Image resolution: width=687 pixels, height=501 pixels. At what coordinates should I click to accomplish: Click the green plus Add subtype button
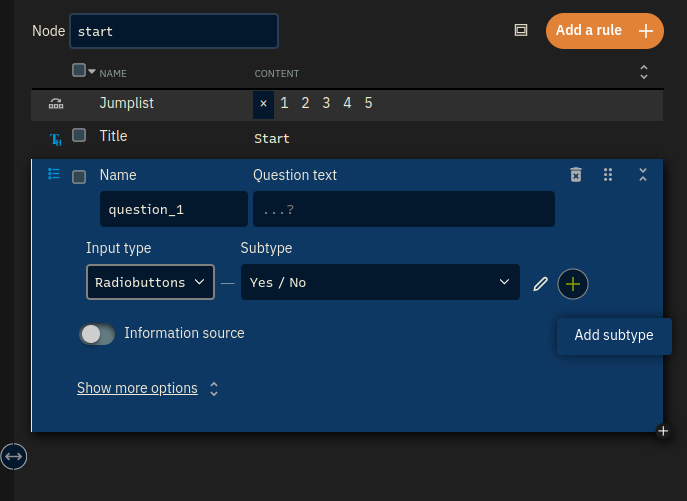pyautogui.click(x=573, y=284)
